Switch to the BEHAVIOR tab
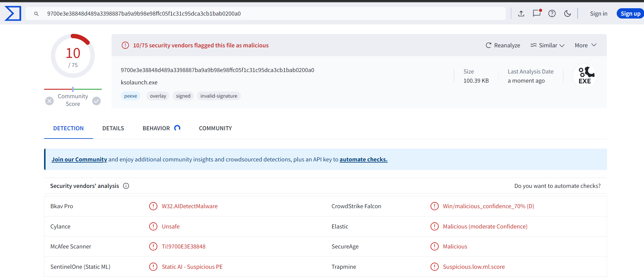 tap(156, 128)
